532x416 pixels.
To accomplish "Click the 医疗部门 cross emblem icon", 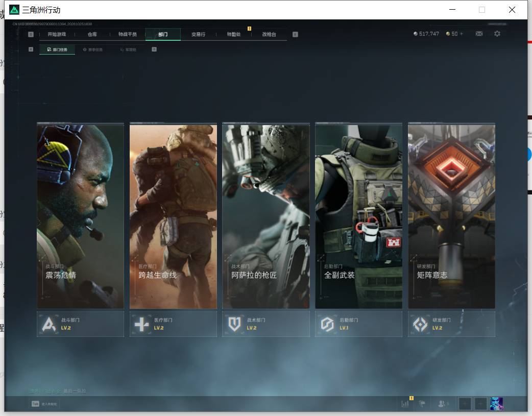I will 141,324.
